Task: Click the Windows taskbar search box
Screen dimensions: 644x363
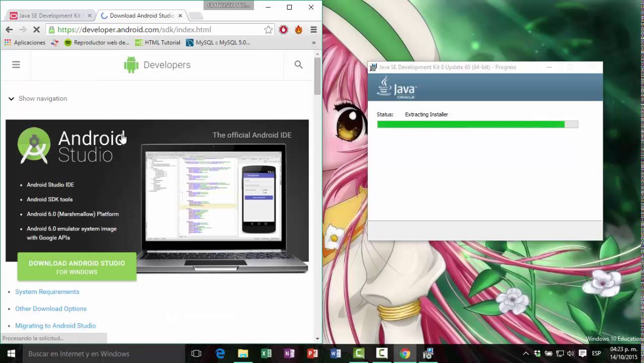Action: [x=104, y=353]
